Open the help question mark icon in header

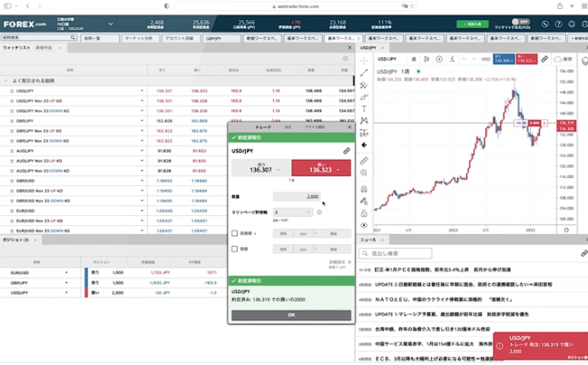pos(558,24)
